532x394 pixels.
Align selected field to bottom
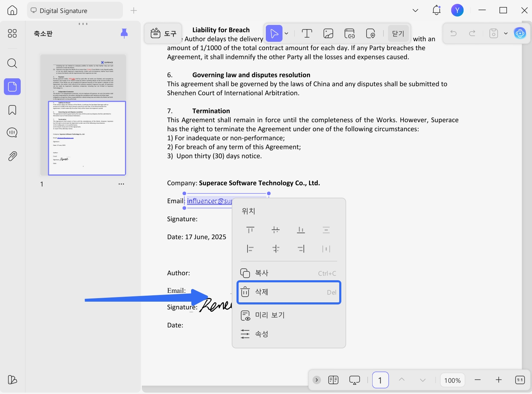pyautogui.click(x=301, y=230)
